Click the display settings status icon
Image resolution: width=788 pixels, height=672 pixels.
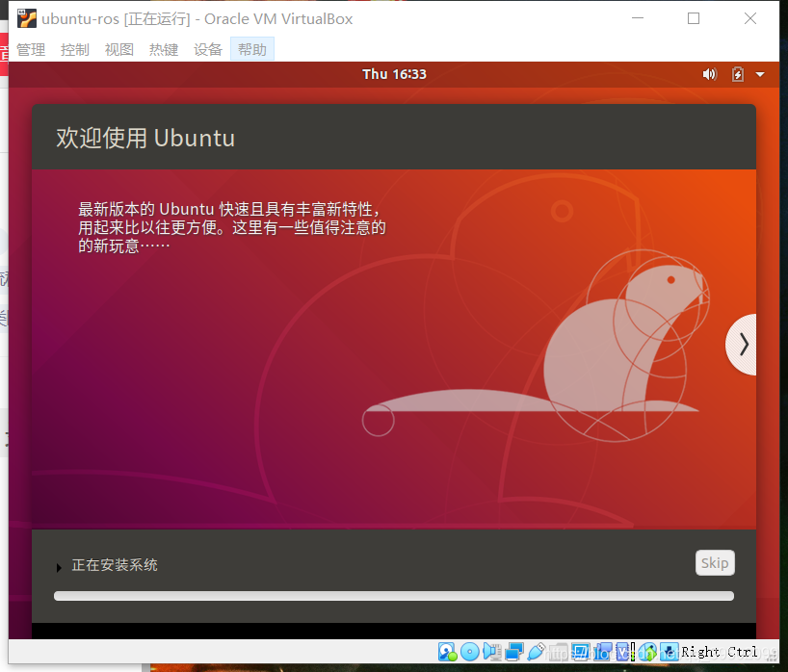(x=581, y=652)
